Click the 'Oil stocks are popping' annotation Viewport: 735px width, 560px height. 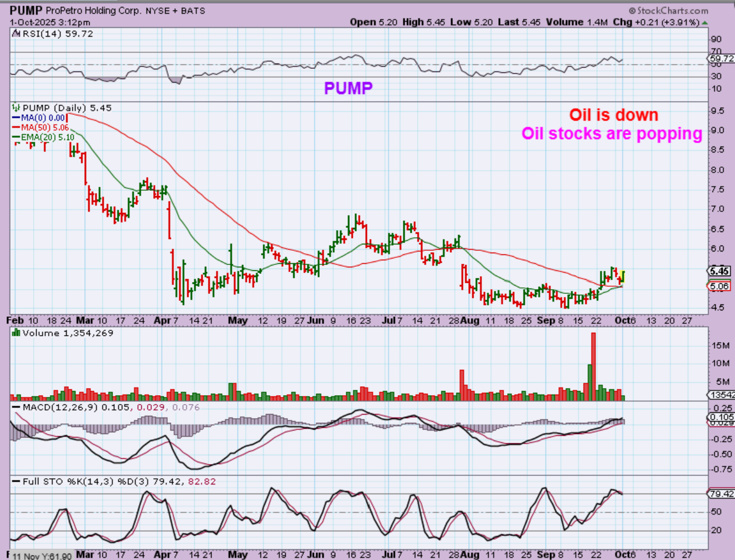click(x=611, y=134)
